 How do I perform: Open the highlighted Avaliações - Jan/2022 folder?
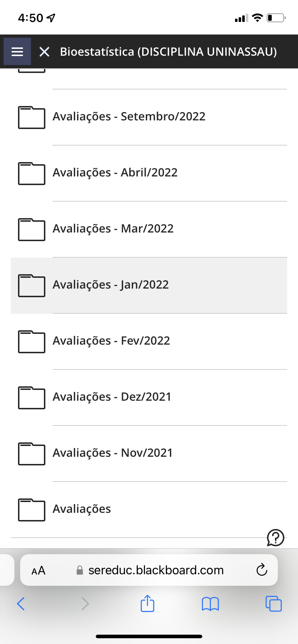click(111, 285)
